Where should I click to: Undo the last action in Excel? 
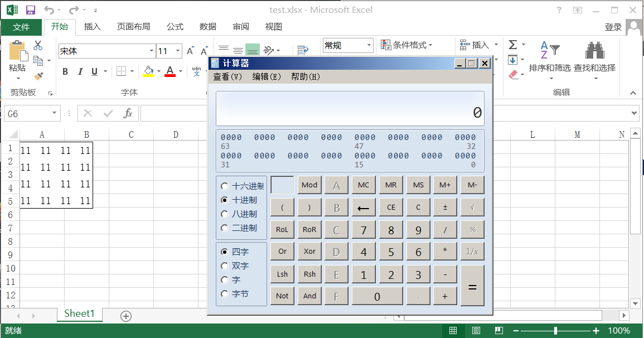click(49, 10)
